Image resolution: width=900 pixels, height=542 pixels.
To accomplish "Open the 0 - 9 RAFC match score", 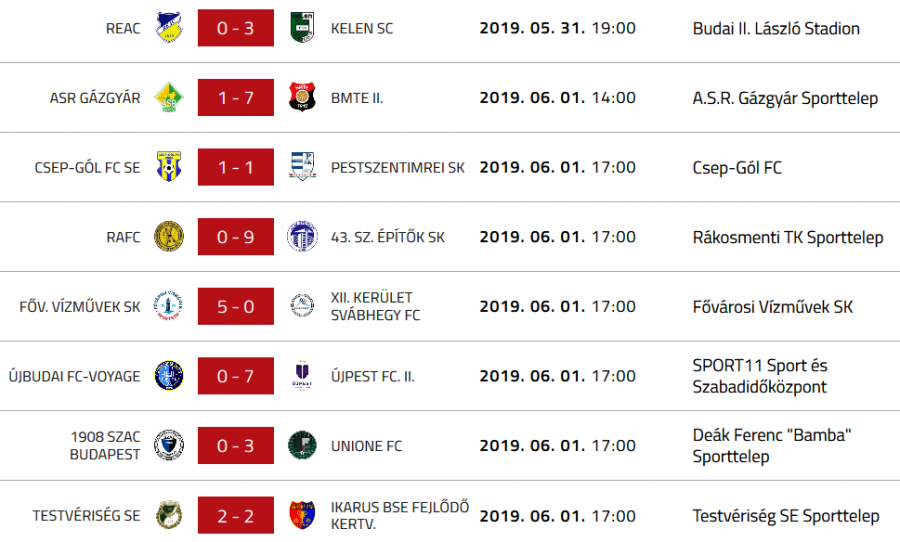I will coord(236,237).
